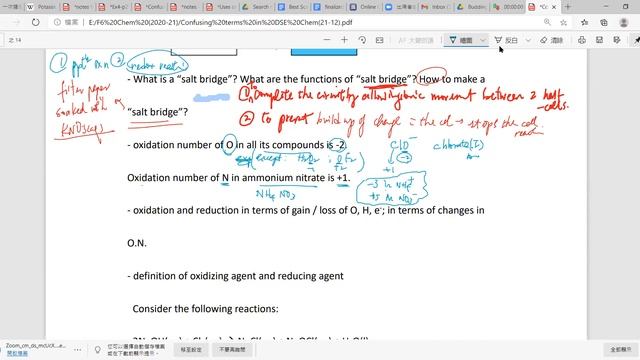The width and height of the screenshot is (640, 360).
Task: Switch to the Uses PDF tab
Action: (220, 7)
